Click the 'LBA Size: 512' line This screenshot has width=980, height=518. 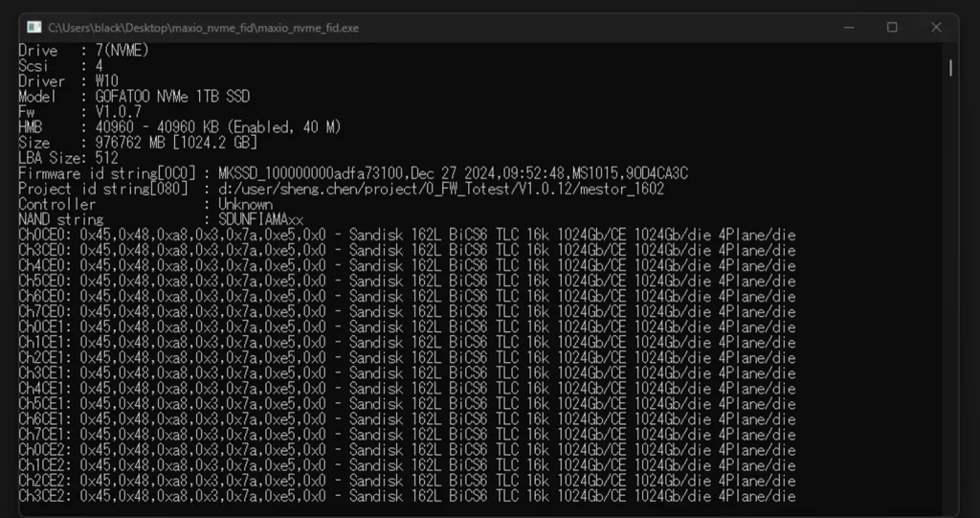(x=68, y=158)
